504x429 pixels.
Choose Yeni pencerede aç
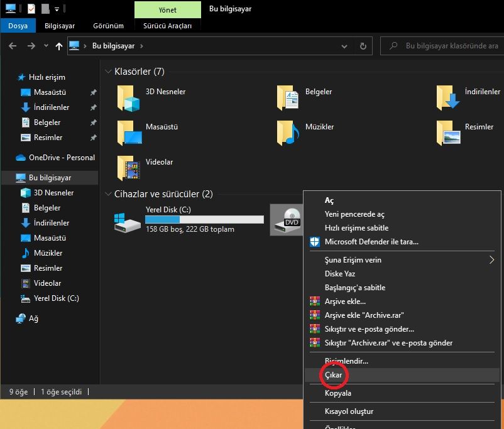(x=402, y=214)
